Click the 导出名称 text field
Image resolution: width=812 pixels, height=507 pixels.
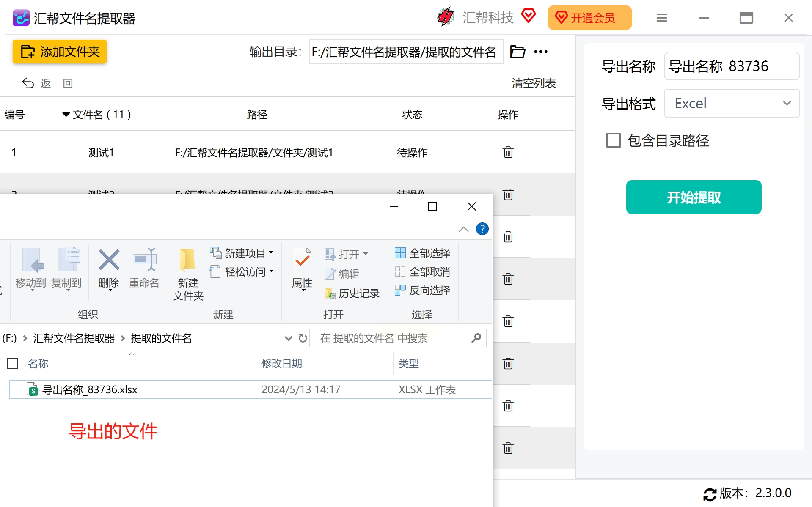(732, 66)
